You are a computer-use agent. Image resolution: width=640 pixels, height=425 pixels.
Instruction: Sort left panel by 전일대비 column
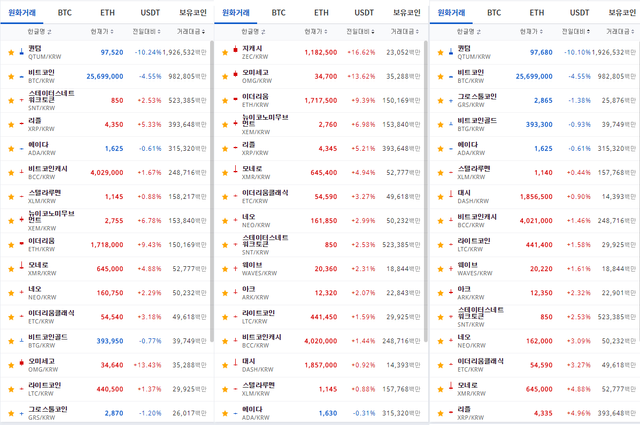[x=147, y=31]
